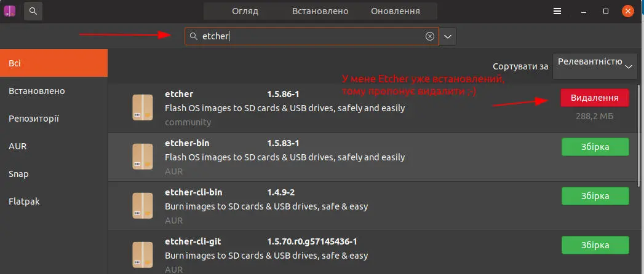Select Flatpak in the sidebar
644x274 pixels.
coord(54,202)
